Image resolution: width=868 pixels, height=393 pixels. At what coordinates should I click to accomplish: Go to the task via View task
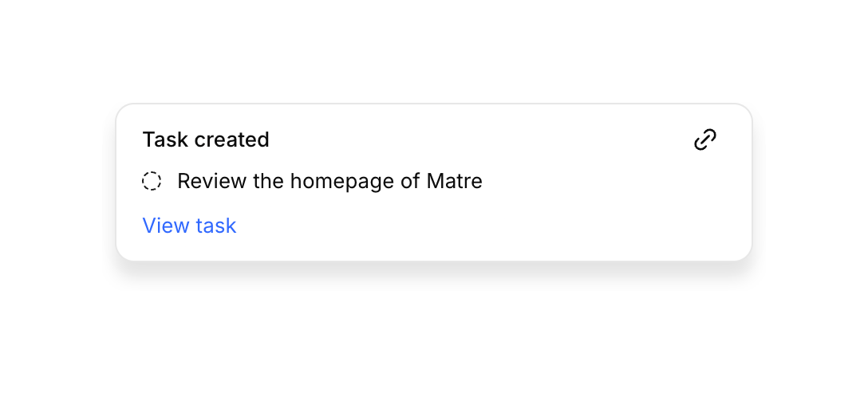[x=189, y=226]
